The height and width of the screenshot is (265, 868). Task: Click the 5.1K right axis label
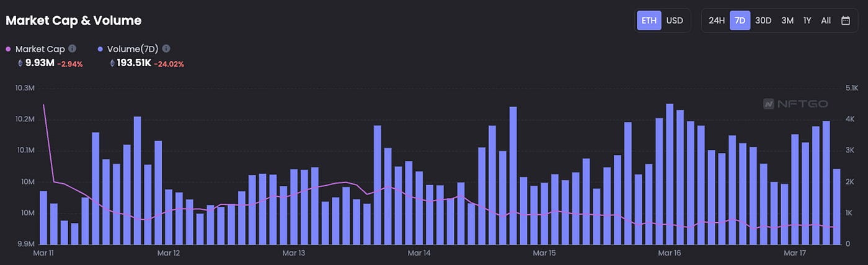[851, 89]
